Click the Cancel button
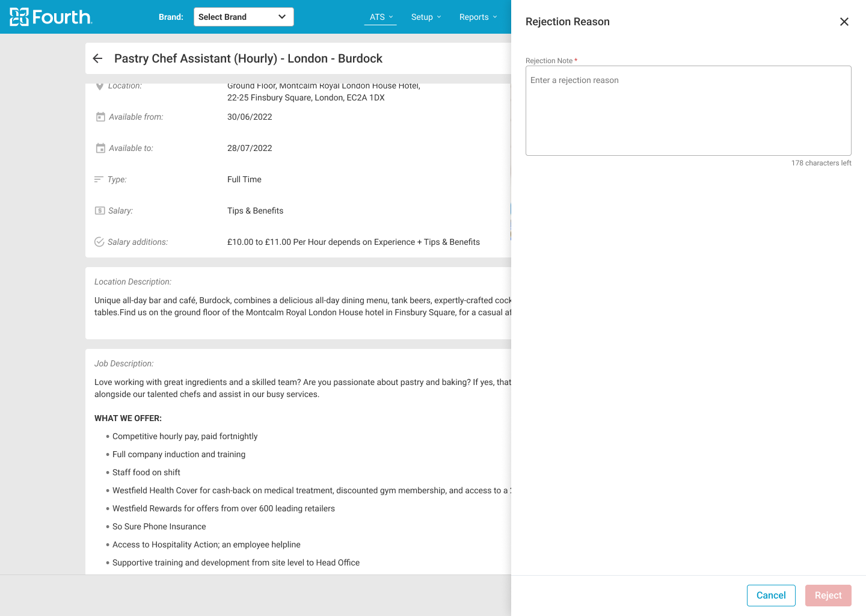The width and height of the screenshot is (866, 616). [771, 595]
